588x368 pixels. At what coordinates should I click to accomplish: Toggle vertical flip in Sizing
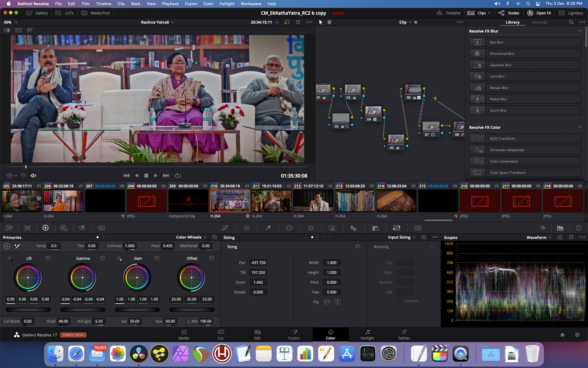click(337, 302)
